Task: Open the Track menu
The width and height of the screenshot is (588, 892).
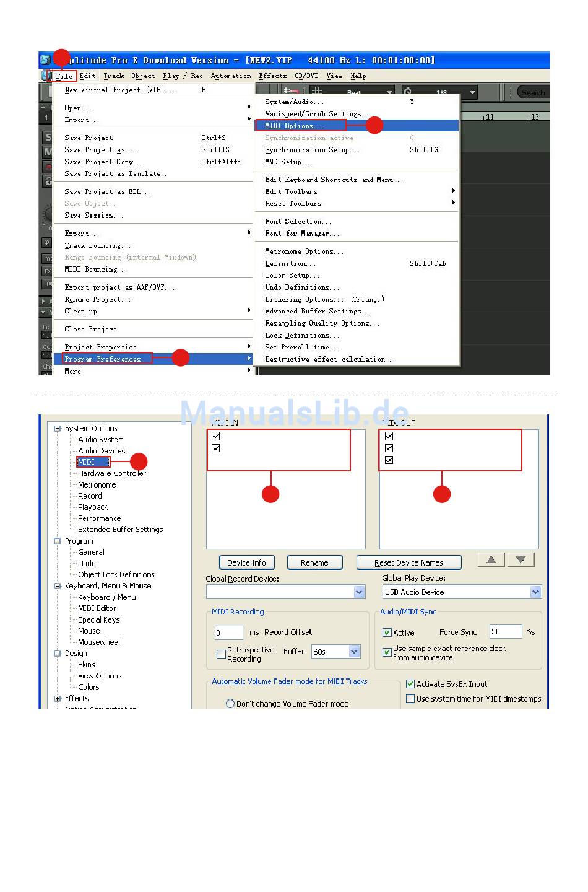Action: click(x=114, y=76)
